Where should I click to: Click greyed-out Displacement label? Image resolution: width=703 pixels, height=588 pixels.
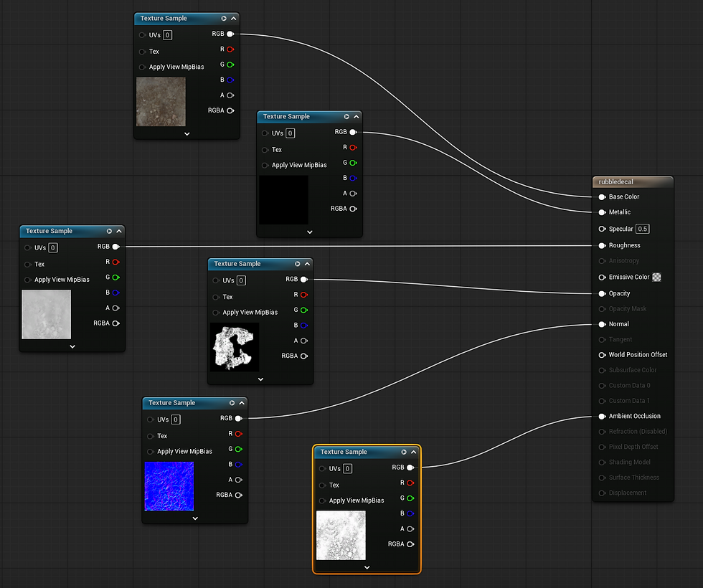click(627, 493)
